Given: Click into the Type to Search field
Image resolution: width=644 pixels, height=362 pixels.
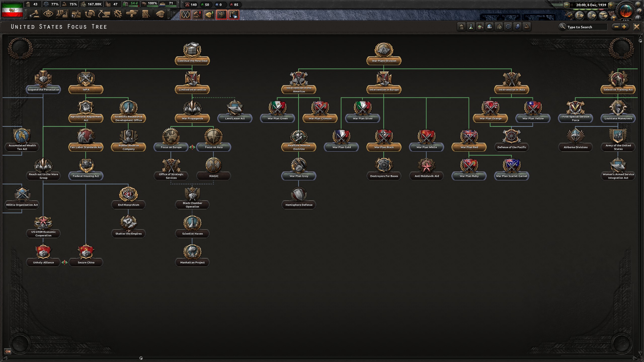Looking at the screenshot, I should tap(587, 27).
